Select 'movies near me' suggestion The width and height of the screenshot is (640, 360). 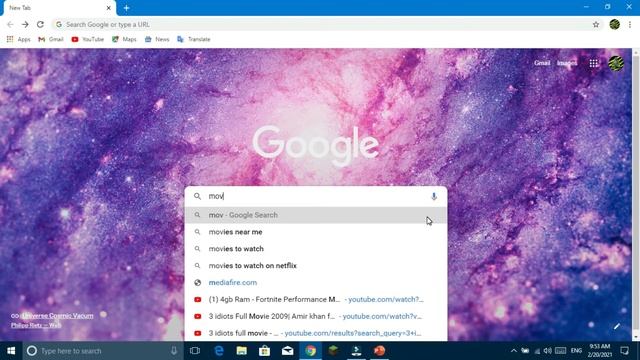316,232
